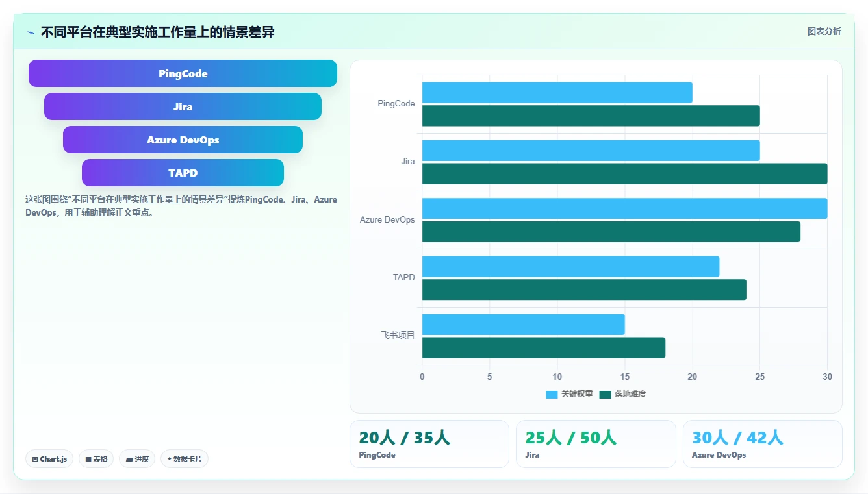The height and width of the screenshot is (494, 868).
Task: Toggle the 关键权重 legend swatch
Action: [x=552, y=394]
